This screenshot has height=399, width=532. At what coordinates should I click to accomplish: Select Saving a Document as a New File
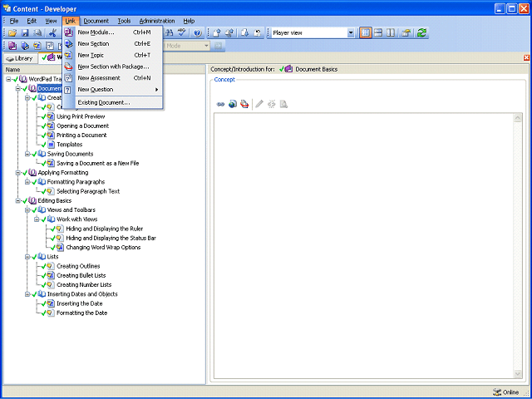point(98,163)
